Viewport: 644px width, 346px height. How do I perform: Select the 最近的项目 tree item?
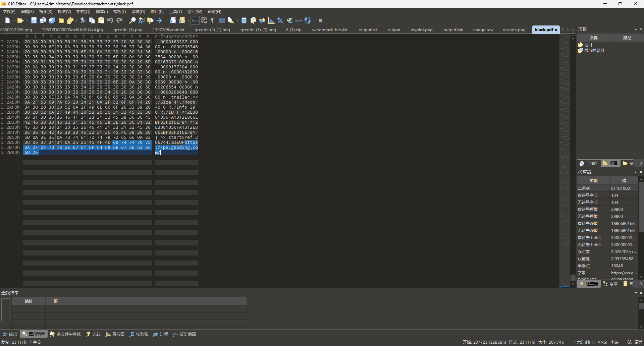click(x=594, y=51)
